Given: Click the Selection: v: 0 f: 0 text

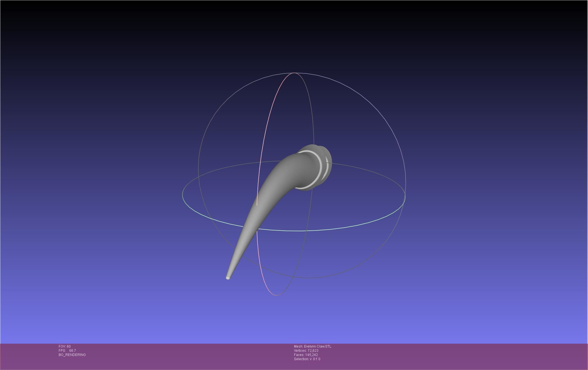Looking at the screenshot, I should pyautogui.click(x=307, y=359).
